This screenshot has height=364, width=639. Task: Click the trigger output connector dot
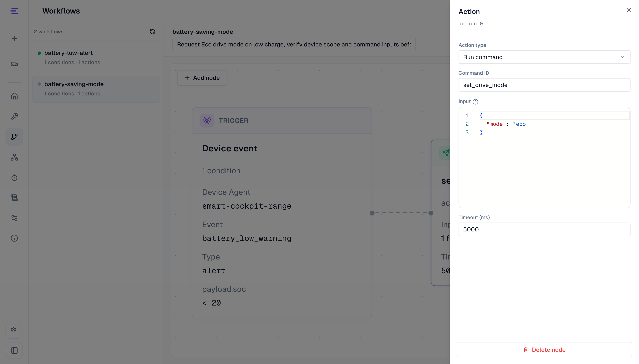pyautogui.click(x=372, y=213)
